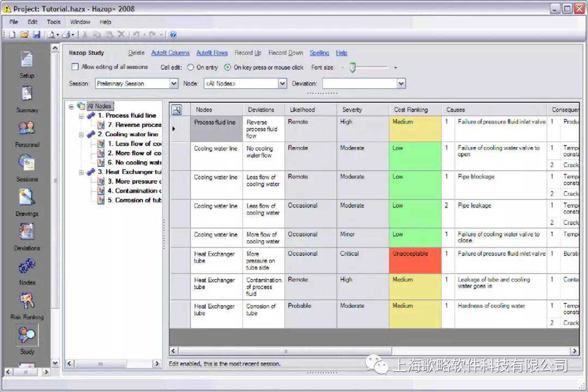
Task: Click the Spelling link
Action: (x=319, y=53)
